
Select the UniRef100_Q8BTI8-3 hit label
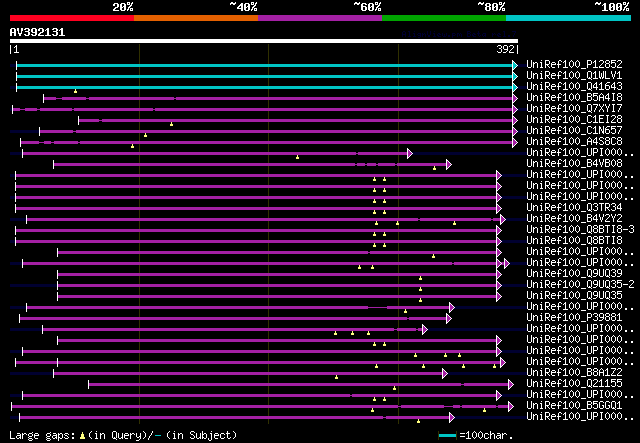(576, 230)
